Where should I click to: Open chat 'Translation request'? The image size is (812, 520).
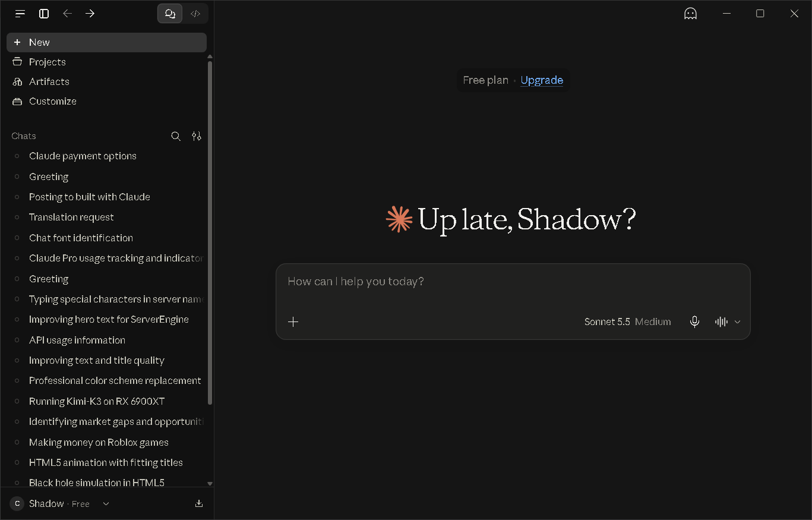pyautogui.click(x=106, y=217)
